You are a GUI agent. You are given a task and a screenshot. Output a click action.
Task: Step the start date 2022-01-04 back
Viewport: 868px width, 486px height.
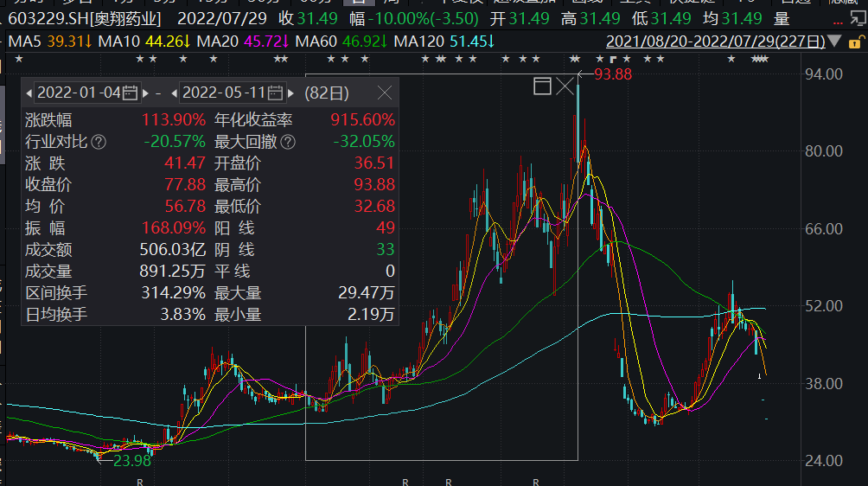(29, 93)
